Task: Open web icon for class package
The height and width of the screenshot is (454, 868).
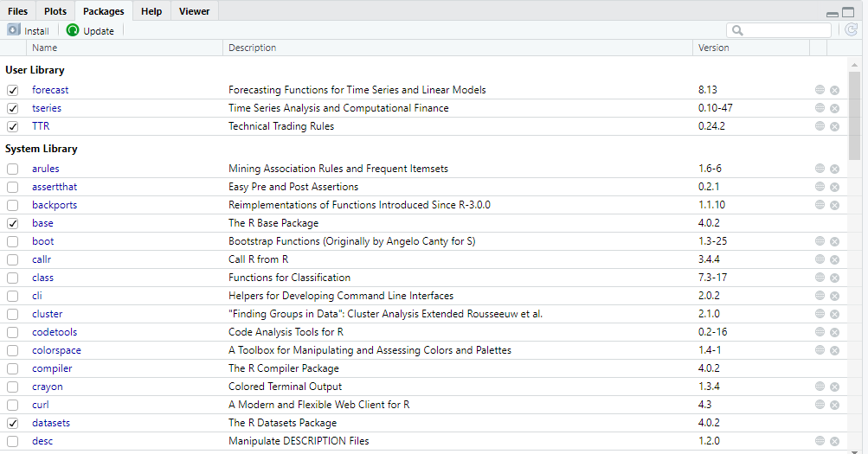Action: coord(820,278)
